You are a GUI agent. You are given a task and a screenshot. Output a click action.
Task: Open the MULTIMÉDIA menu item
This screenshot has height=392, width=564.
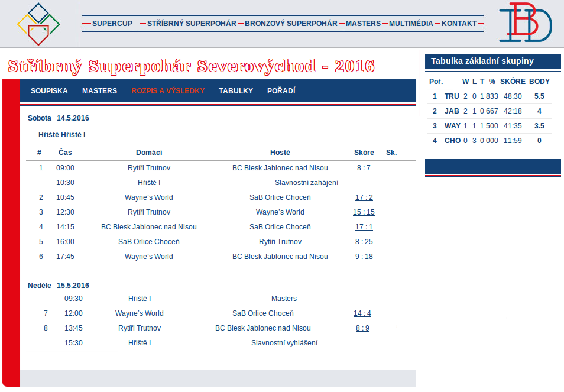pos(411,24)
